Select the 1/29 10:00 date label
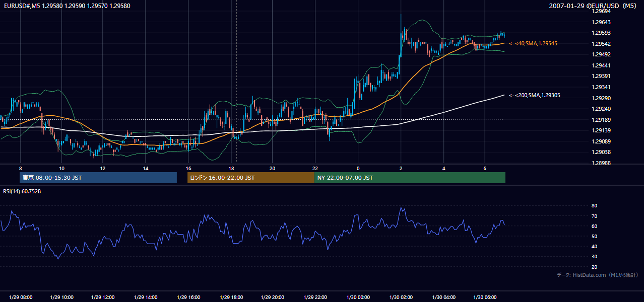Viewport: 644px width, 302px height. tap(62, 297)
